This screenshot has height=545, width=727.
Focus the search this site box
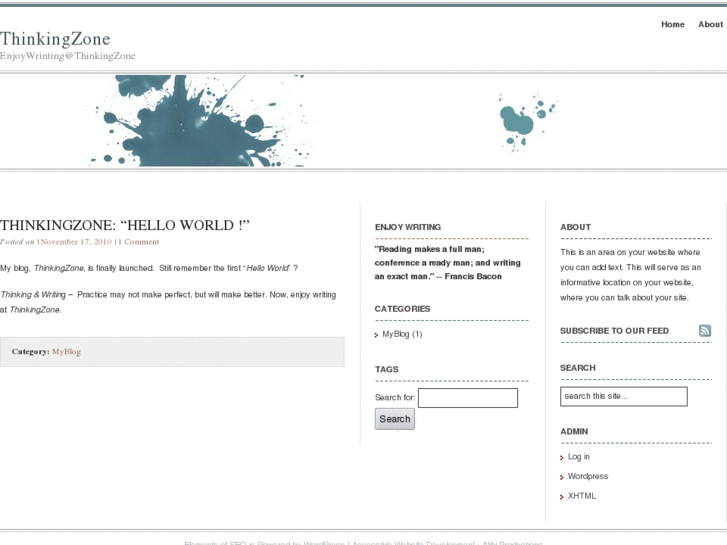(624, 397)
